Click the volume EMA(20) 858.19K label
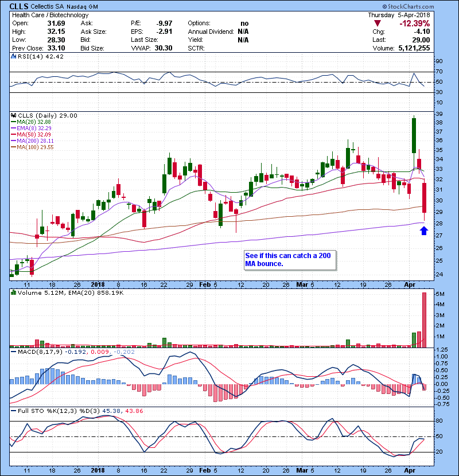This screenshot has width=459, height=476. tap(96, 292)
